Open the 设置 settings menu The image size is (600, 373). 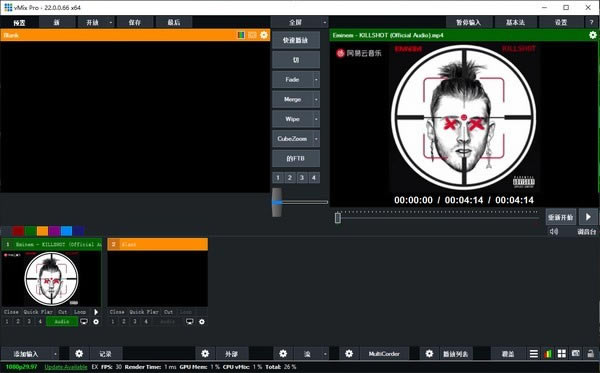(561, 22)
